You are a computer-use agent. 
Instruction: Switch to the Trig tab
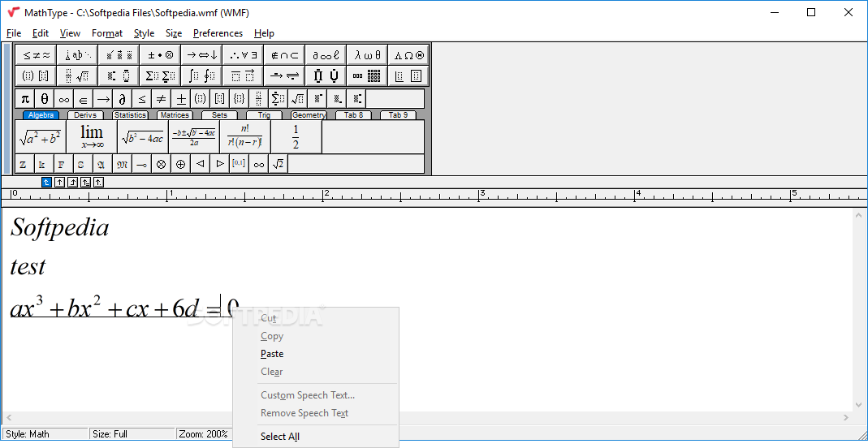[264, 115]
